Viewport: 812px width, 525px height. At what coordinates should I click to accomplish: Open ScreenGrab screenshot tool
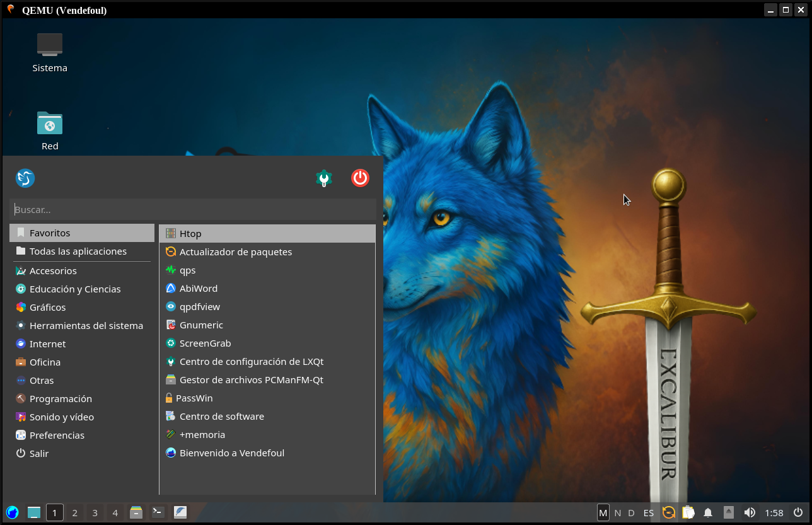(x=205, y=343)
